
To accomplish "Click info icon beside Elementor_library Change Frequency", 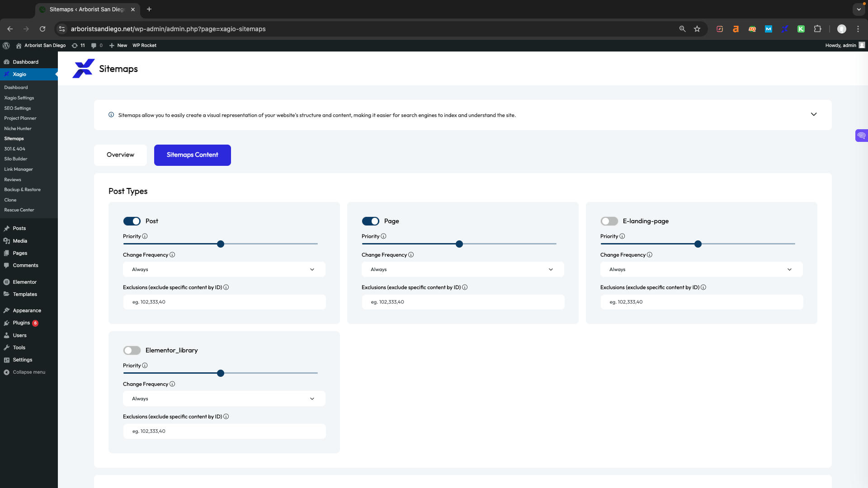I will (x=172, y=384).
